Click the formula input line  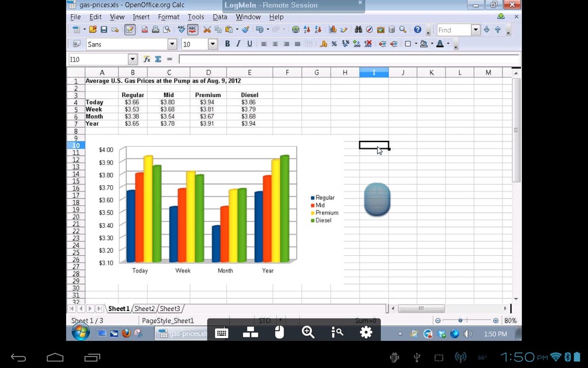tap(350, 59)
